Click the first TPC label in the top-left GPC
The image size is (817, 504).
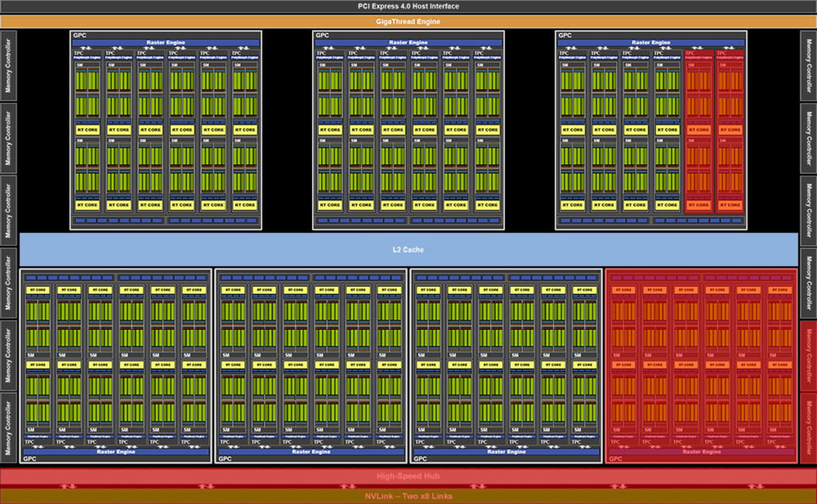point(79,53)
